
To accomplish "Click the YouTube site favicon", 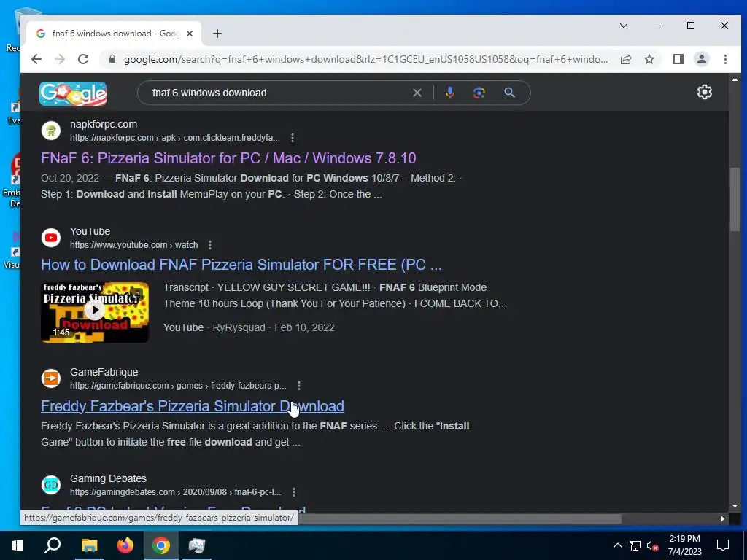I will click(x=51, y=238).
